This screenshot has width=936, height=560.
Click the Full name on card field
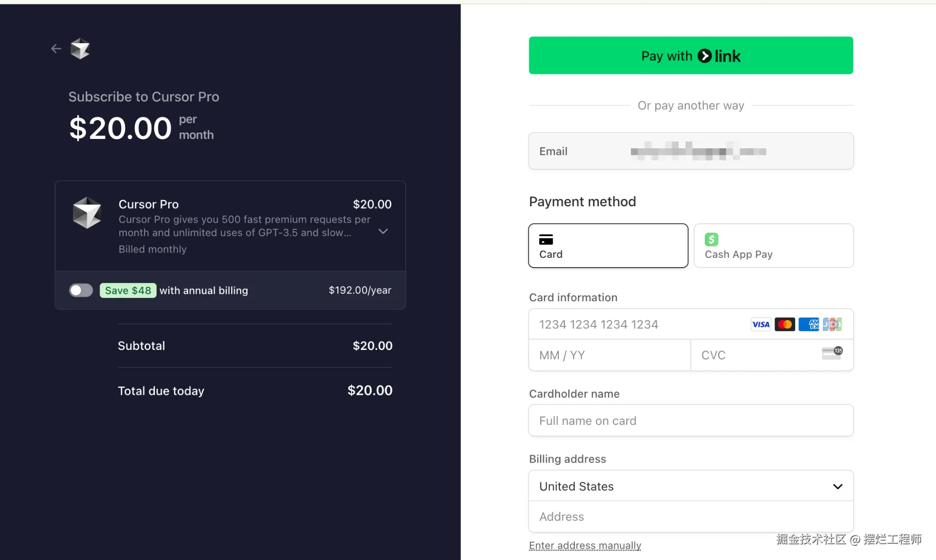click(691, 421)
